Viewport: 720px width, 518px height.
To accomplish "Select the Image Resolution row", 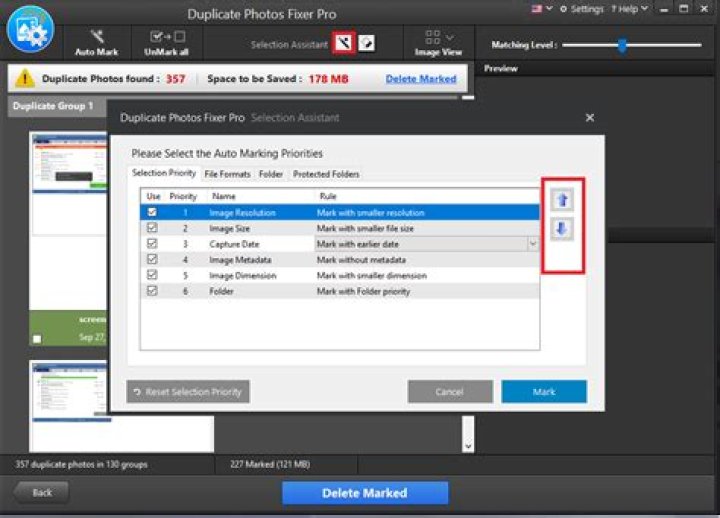I will coord(340,213).
